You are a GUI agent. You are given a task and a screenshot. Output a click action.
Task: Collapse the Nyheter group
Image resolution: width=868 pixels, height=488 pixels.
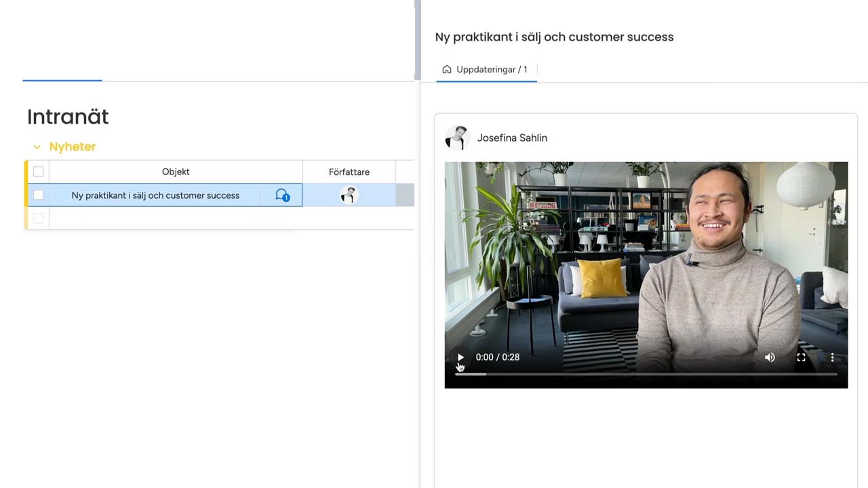37,147
